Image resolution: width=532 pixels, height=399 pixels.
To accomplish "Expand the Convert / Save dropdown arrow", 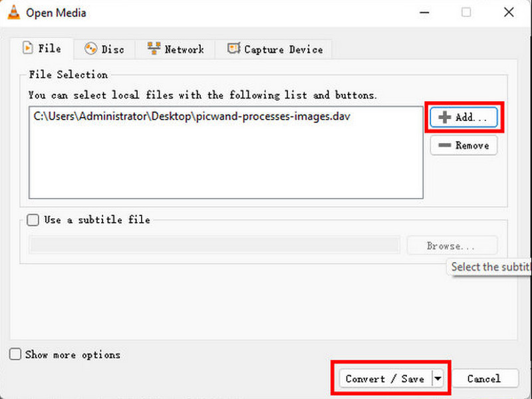I will click(x=438, y=378).
